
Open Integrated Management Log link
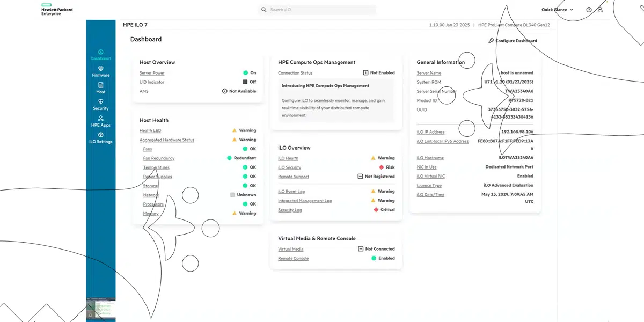pos(305,201)
